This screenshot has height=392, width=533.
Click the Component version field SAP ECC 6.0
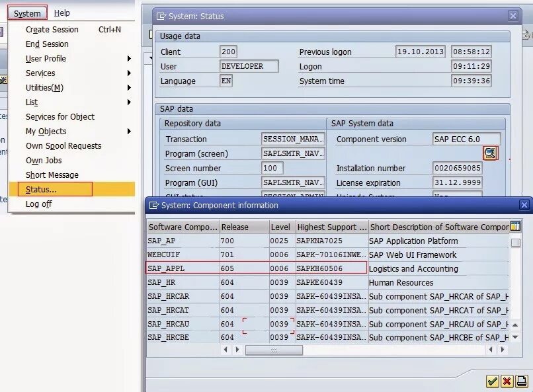point(466,139)
